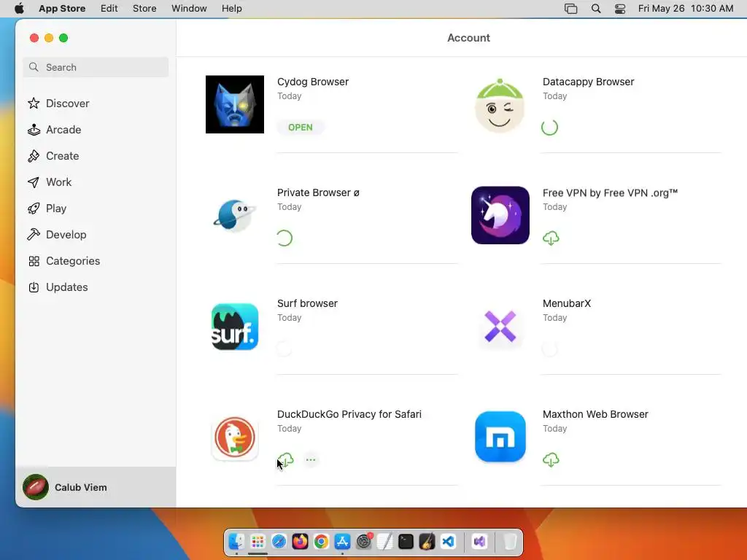
Task: Open Launchpad from the Dock
Action: coord(258,542)
